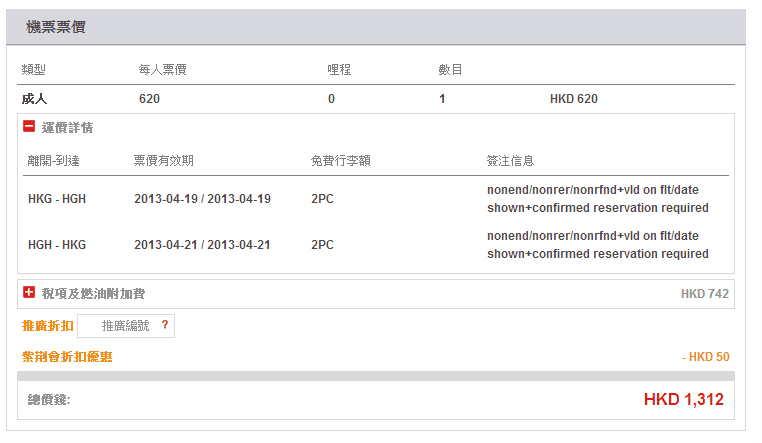Click the 哩程 column header
Viewport: 762px width, 443px height.
pyautogui.click(x=339, y=70)
